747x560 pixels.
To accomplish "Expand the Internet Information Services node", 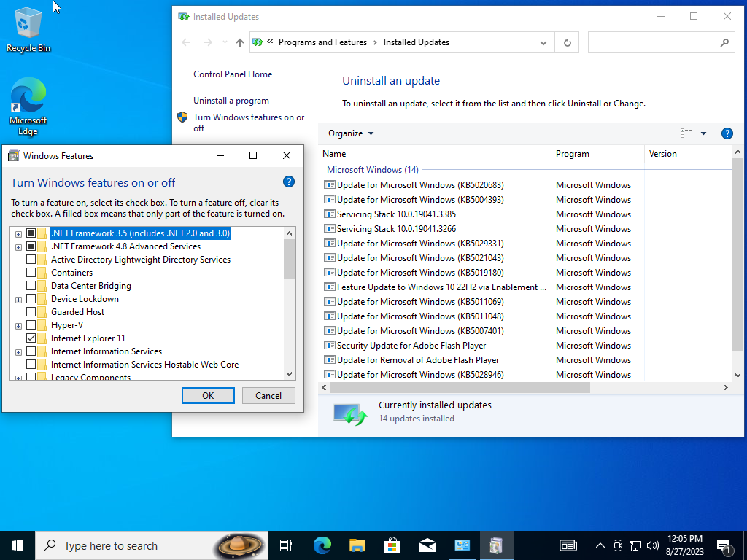I will [18, 352].
